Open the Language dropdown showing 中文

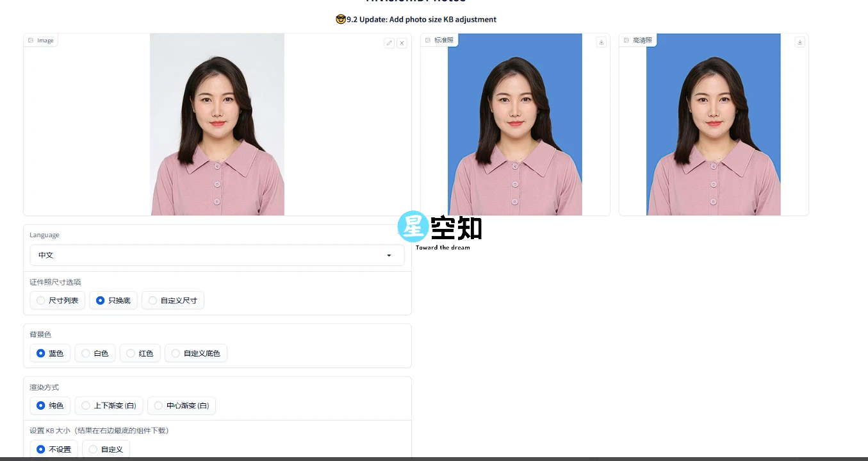pyautogui.click(x=217, y=255)
